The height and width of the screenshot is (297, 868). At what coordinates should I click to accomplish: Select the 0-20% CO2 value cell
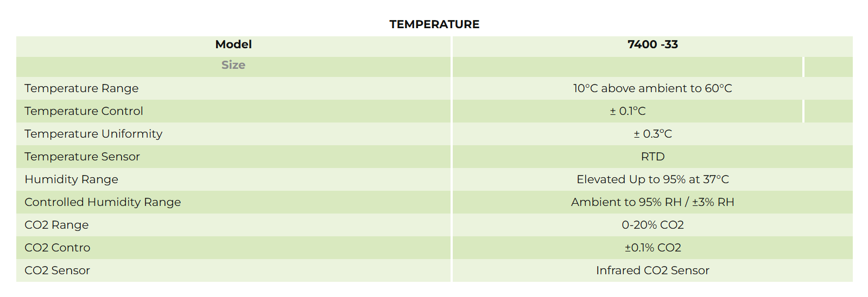point(652,225)
